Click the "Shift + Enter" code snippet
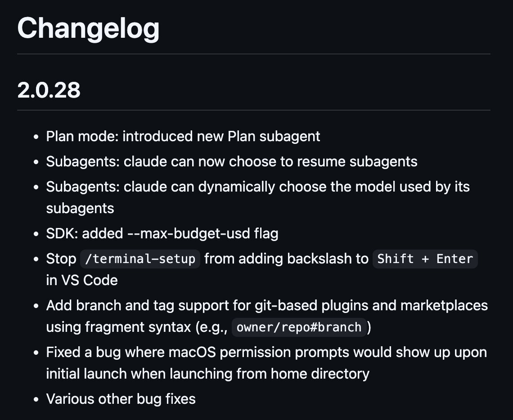This screenshot has height=420, width=513. coord(425,259)
